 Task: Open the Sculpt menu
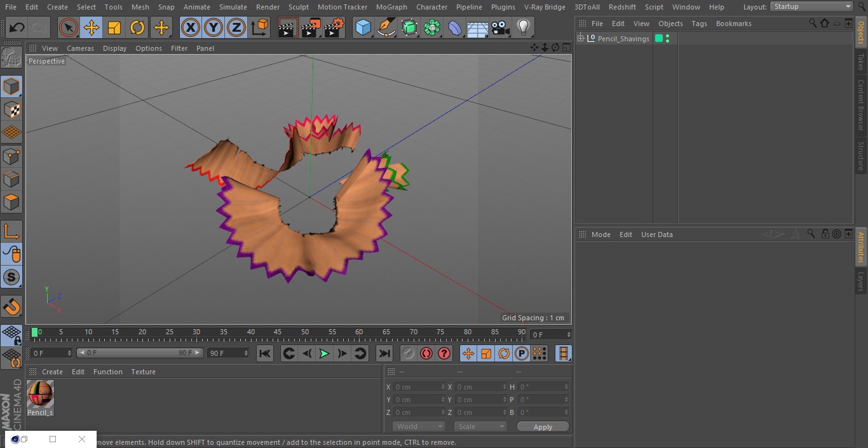tap(298, 7)
